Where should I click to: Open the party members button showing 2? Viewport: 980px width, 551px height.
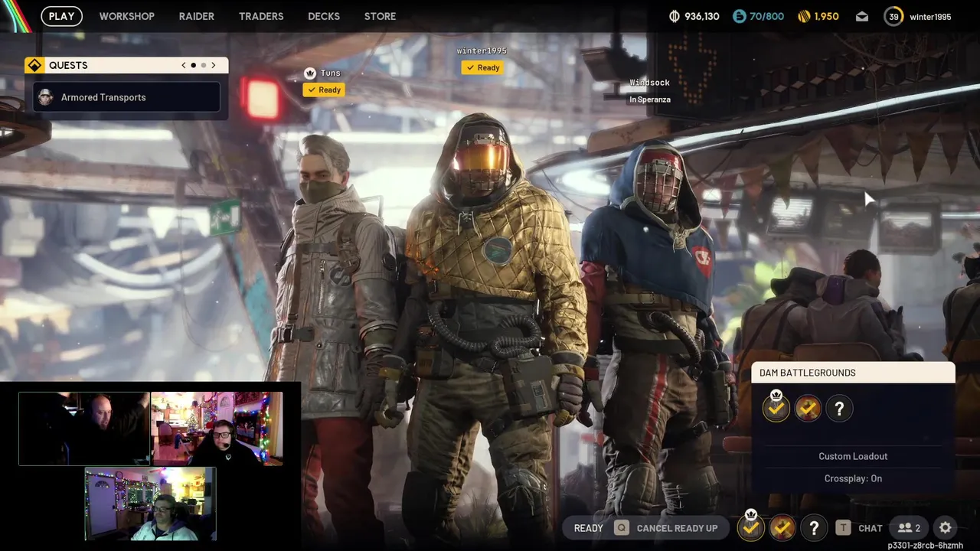[x=909, y=528]
